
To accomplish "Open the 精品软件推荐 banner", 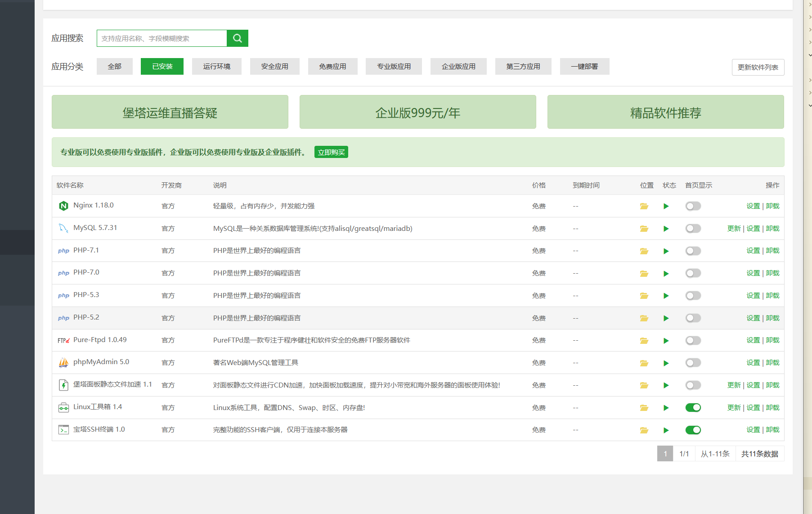I will tap(666, 112).
